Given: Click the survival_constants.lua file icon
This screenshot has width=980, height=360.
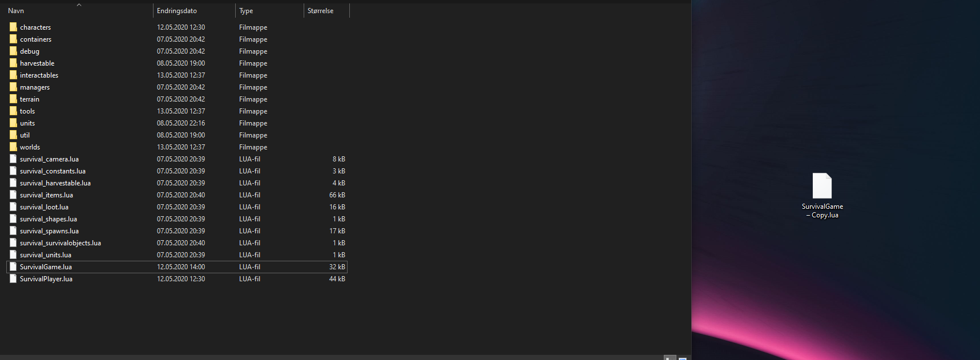Looking at the screenshot, I should [x=13, y=171].
